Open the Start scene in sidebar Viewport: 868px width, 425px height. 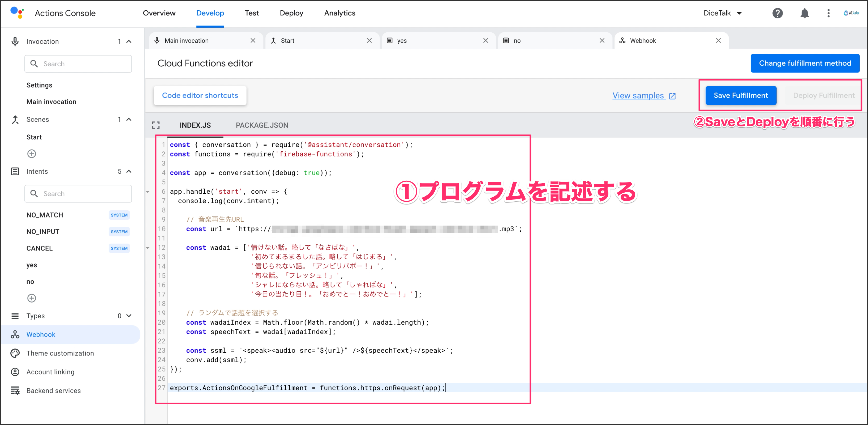(x=34, y=137)
